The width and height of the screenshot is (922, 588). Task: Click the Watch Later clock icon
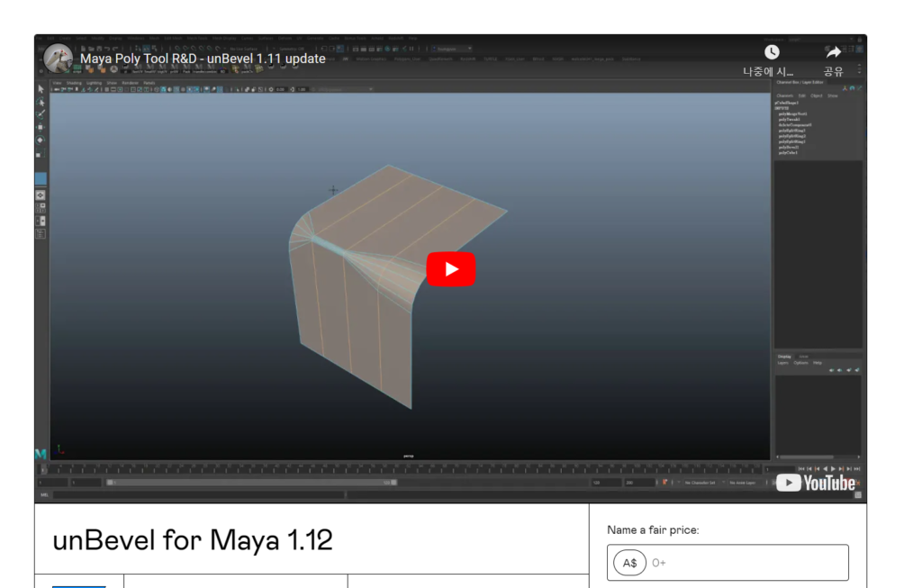coord(772,52)
